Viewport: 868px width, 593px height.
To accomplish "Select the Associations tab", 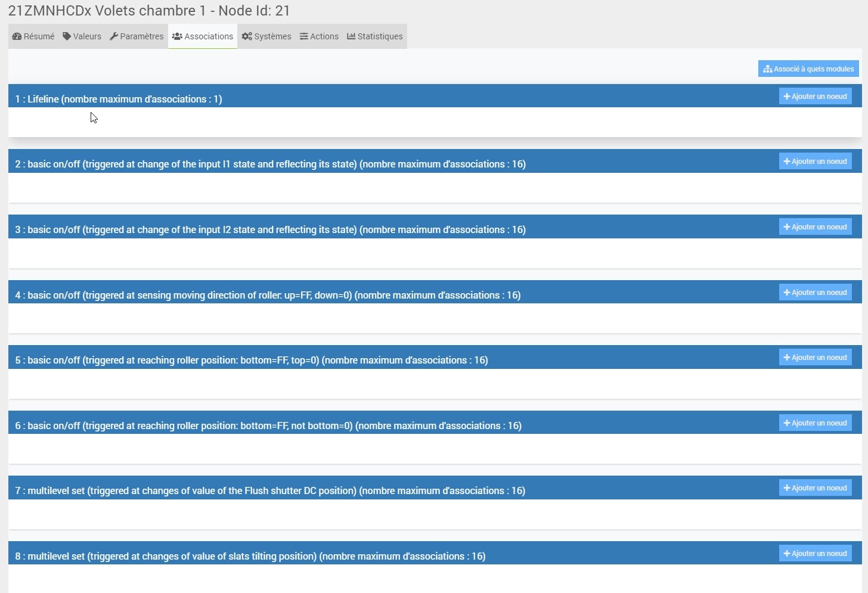I will pos(203,36).
